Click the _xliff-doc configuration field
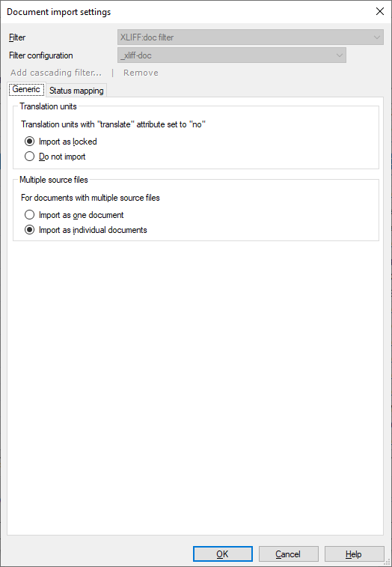Screen dimensions: 392x567 [232, 55]
